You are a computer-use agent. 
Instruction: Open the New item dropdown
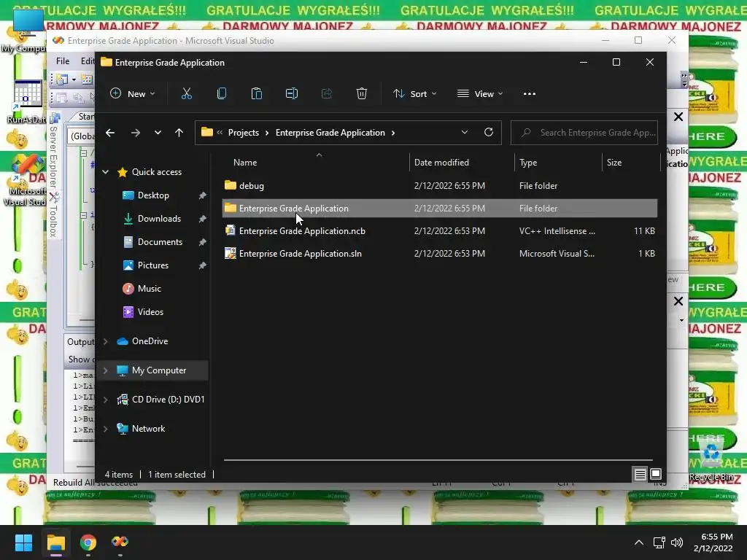pos(133,94)
